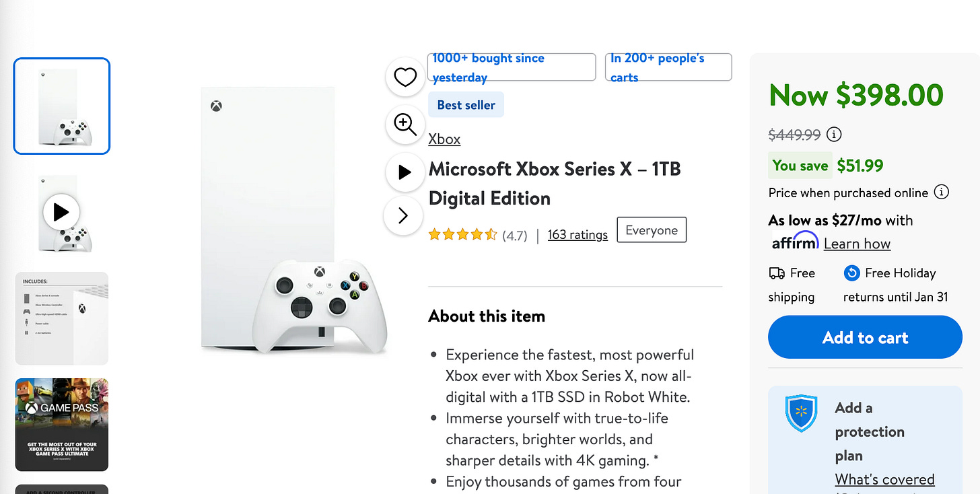Click the 1000+ bought since yesterday badge
Viewport: 980px width, 494px height.
point(511,67)
